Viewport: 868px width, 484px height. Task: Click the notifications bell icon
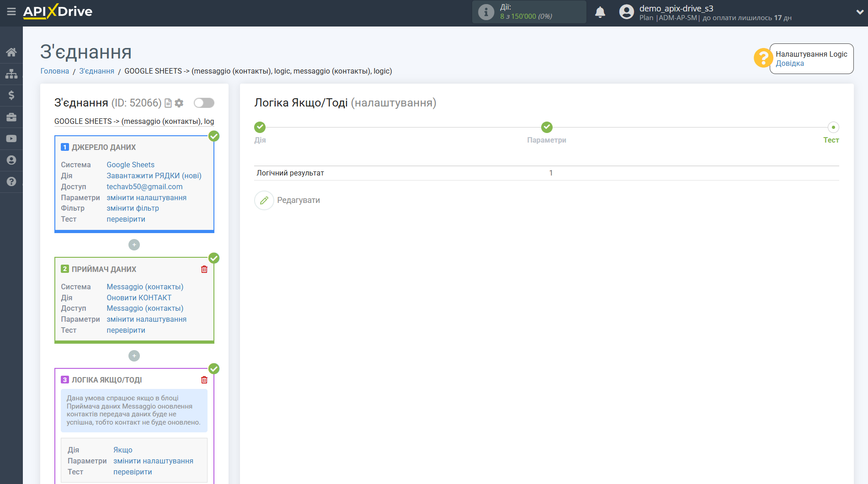click(600, 12)
